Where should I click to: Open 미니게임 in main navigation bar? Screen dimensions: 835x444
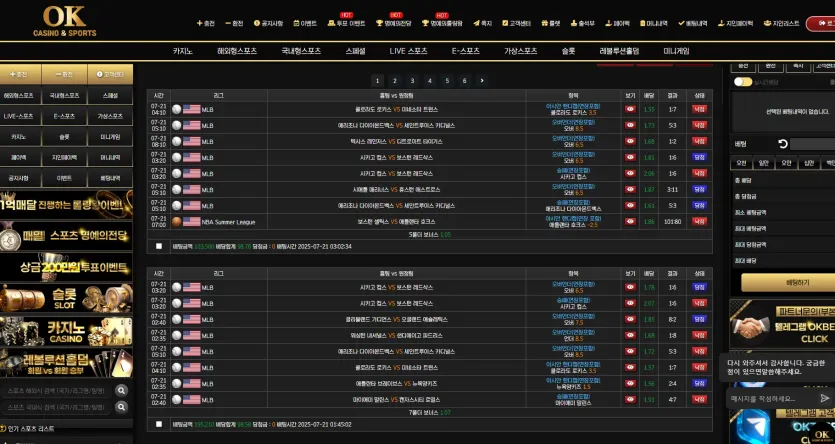tap(676, 51)
